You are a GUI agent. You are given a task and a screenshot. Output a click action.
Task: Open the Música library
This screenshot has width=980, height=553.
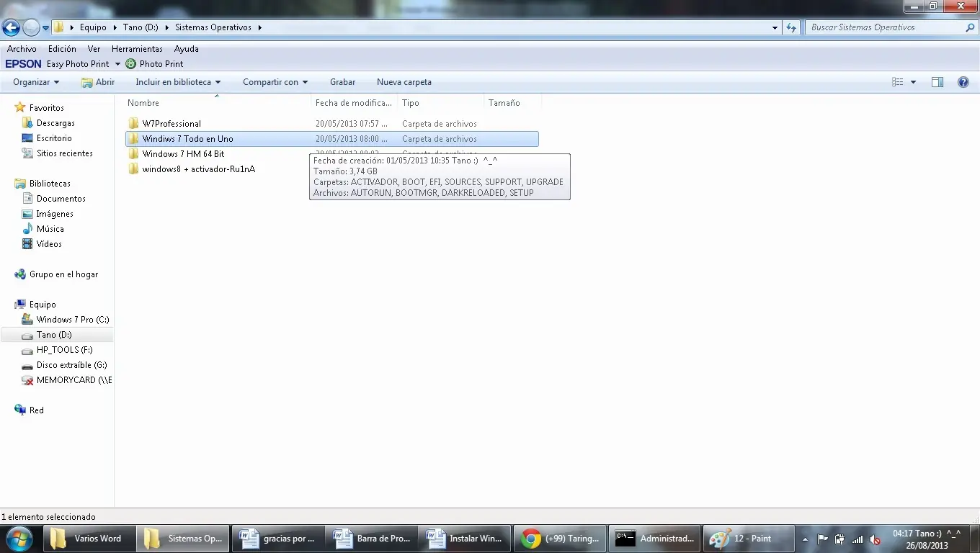click(50, 229)
